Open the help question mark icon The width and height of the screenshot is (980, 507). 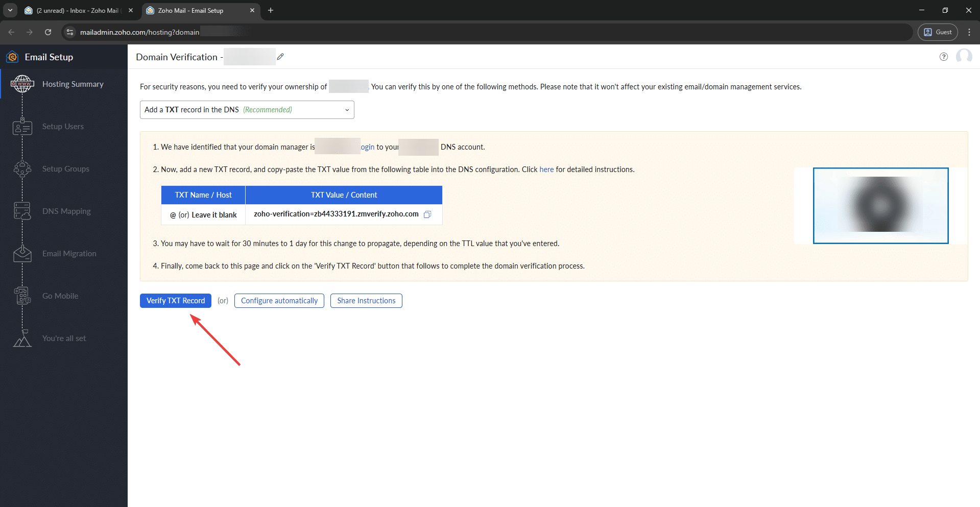pyautogui.click(x=943, y=57)
